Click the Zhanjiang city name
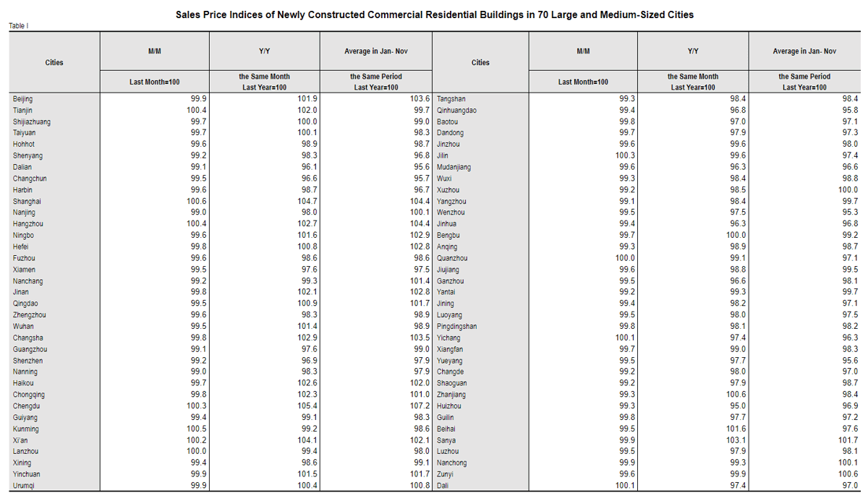This screenshot has width=868, height=493. pos(451,395)
